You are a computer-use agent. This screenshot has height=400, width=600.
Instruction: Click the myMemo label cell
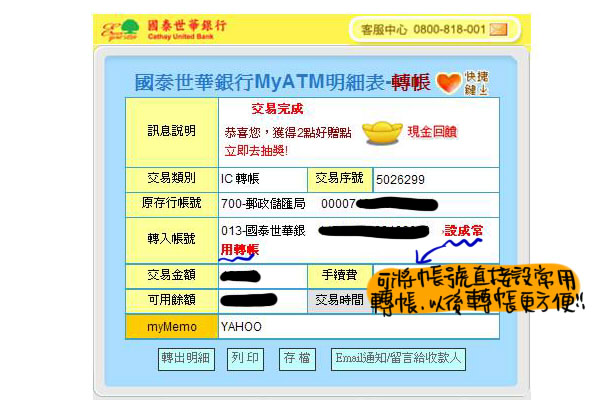pos(172,327)
